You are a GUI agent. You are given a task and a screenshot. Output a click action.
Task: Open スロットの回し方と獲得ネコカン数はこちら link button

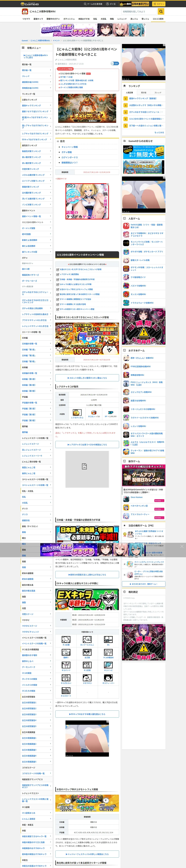(x=87, y=378)
